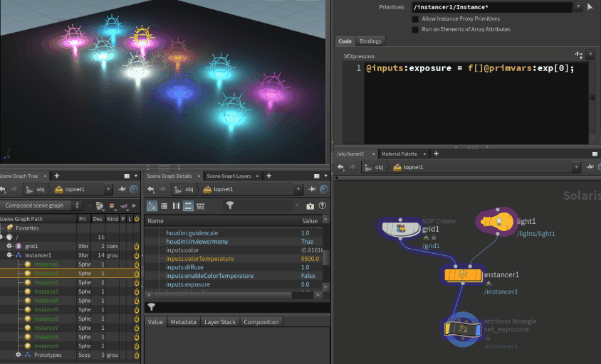601x364 pixels.
Task: Click the help icon in Scene Graph Details toolbar
Action: coord(322,206)
